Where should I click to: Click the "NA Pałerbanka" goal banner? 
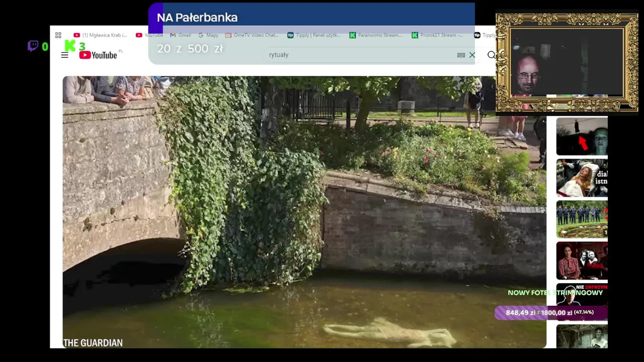(x=311, y=18)
